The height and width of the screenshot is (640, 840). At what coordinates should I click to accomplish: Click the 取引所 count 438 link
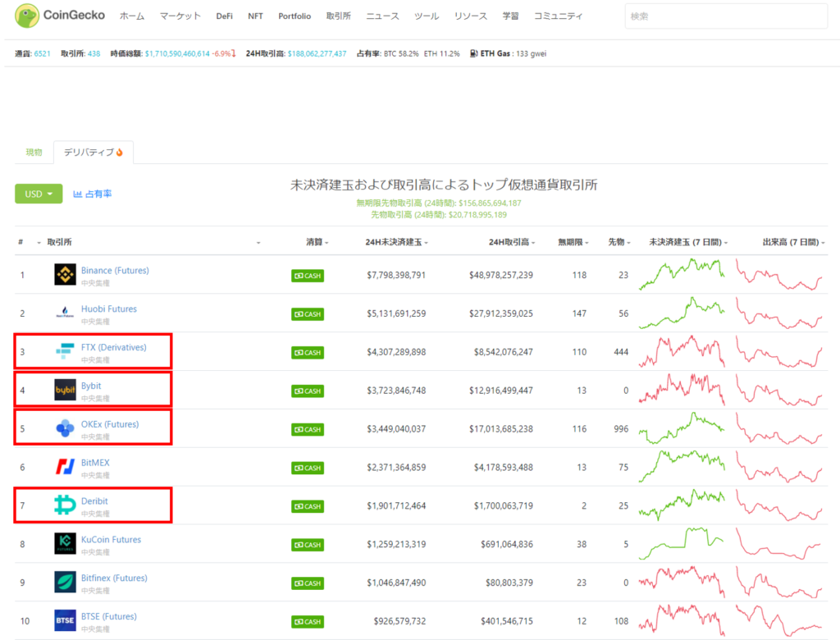pyautogui.click(x=94, y=53)
